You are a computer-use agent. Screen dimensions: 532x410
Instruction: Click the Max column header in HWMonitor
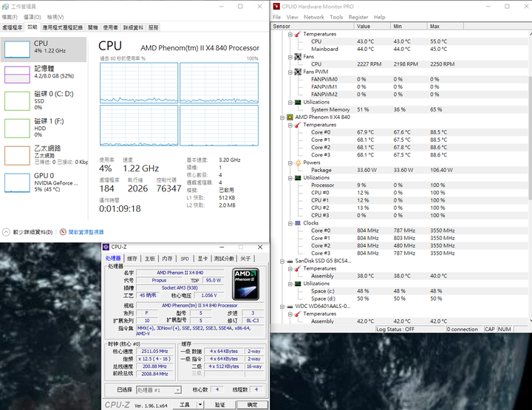pyautogui.click(x=445, y=26)
